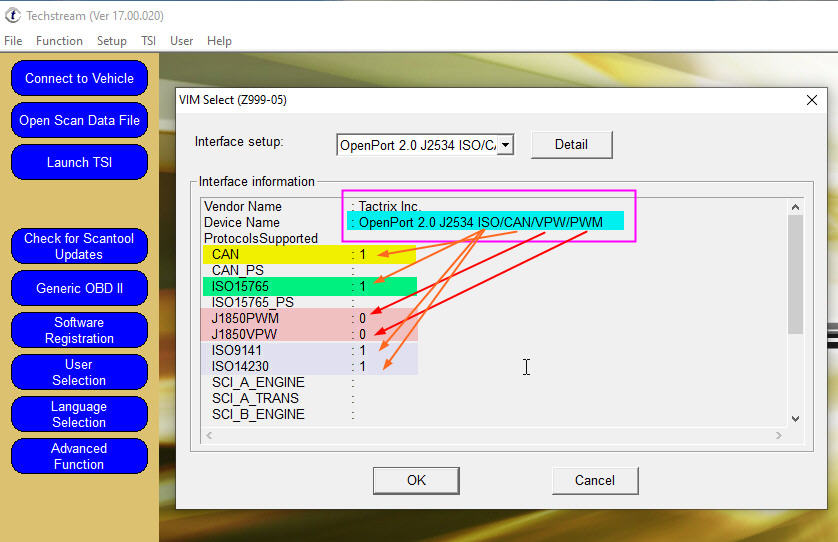Click the horizontal scroll-right arrow

[x=779, y=436]
